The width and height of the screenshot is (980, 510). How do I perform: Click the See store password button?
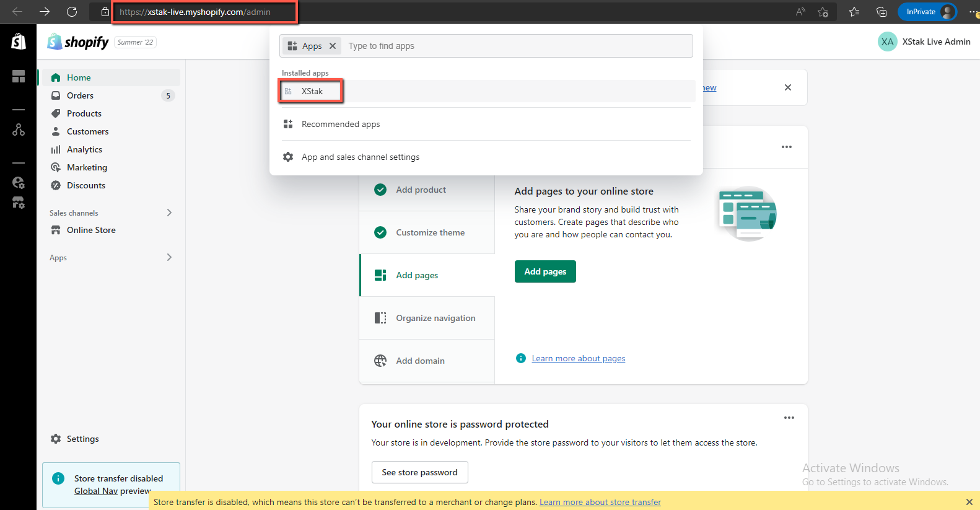pos(419,472)
